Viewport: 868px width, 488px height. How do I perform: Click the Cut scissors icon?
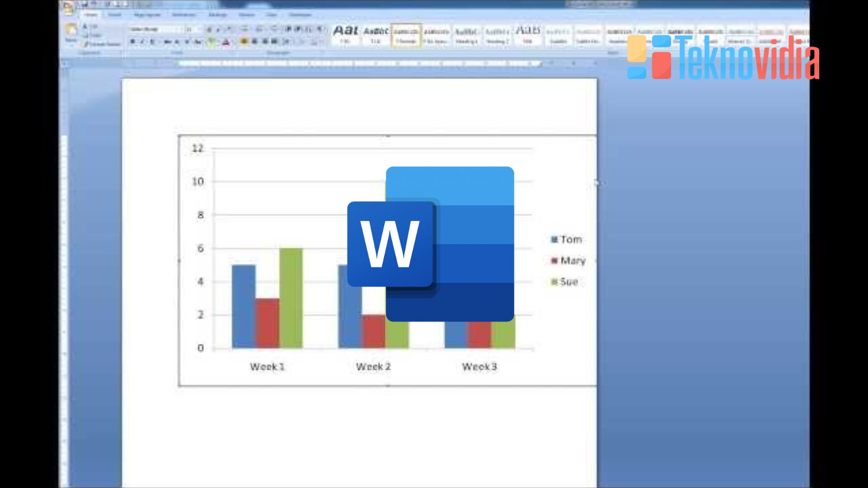pyautogui.click(x=85, y=26)
